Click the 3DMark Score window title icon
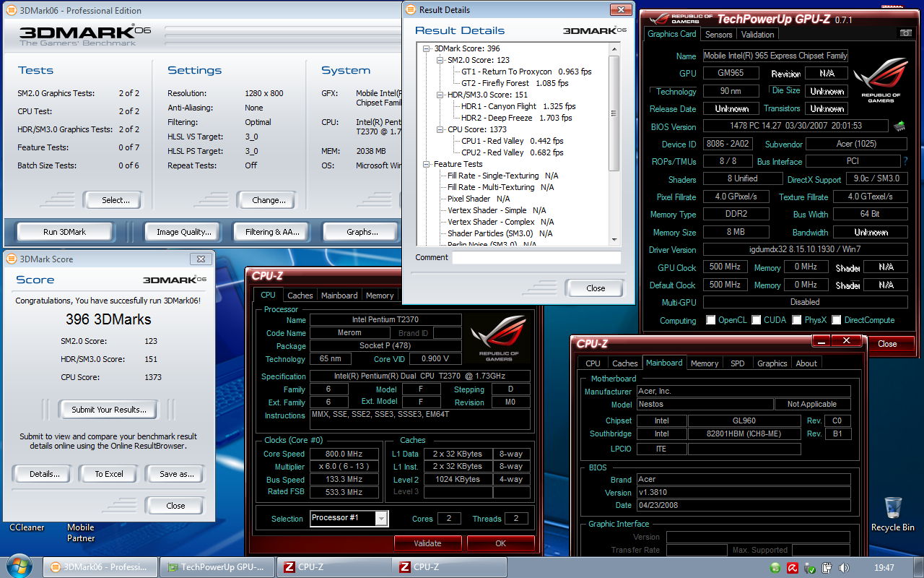 click(x=12, y=259)
